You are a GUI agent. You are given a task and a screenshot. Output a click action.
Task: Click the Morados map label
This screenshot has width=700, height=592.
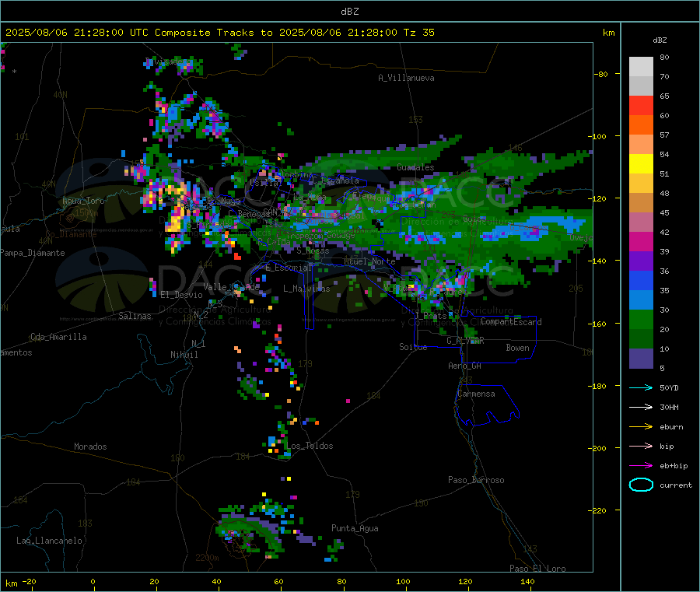pos(90,447)
